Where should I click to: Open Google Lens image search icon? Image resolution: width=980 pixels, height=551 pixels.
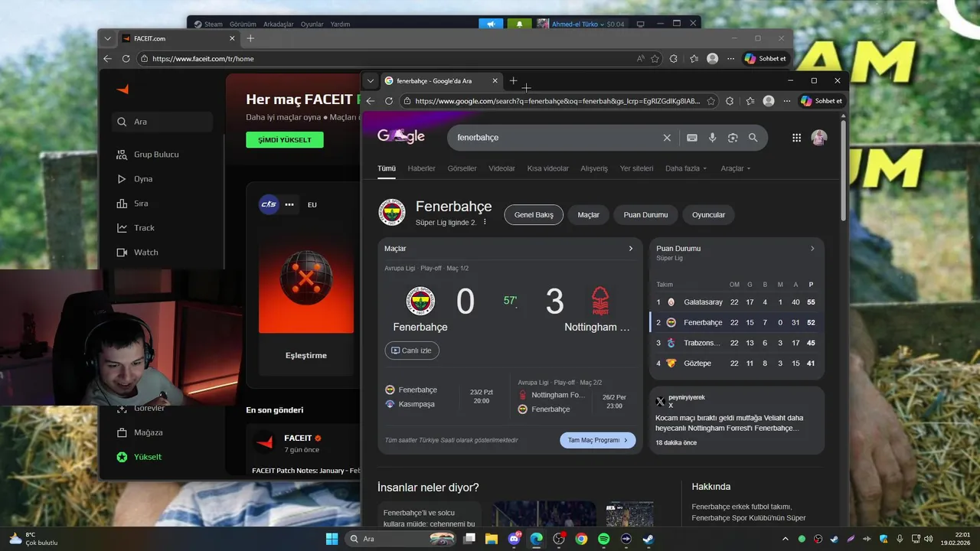click(x=733, y=138)
